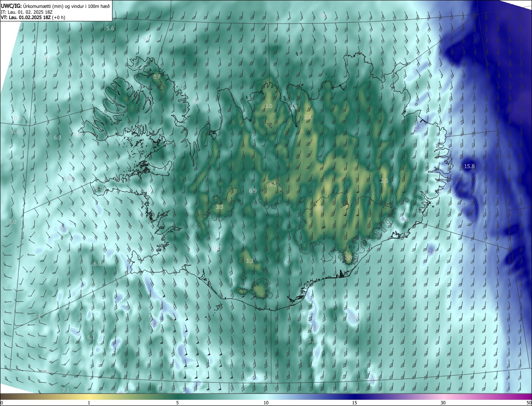Click the 6.1 value label

tap(91, 338)
